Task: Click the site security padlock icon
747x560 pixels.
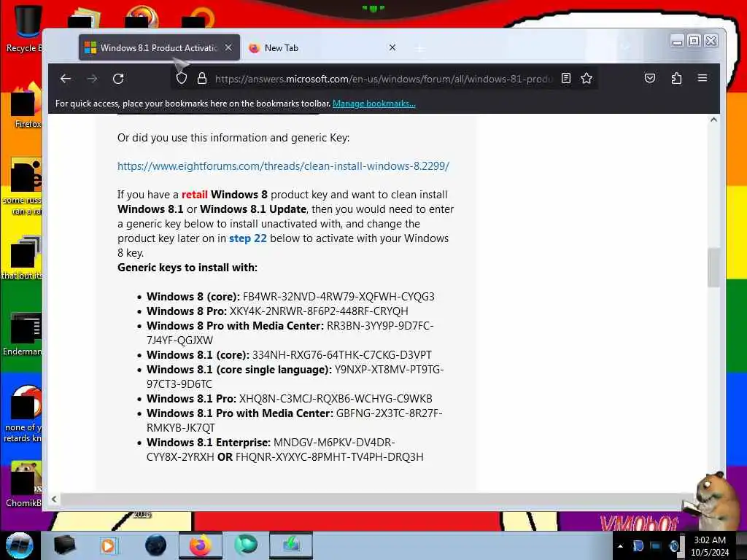Action: coord(202,79)
